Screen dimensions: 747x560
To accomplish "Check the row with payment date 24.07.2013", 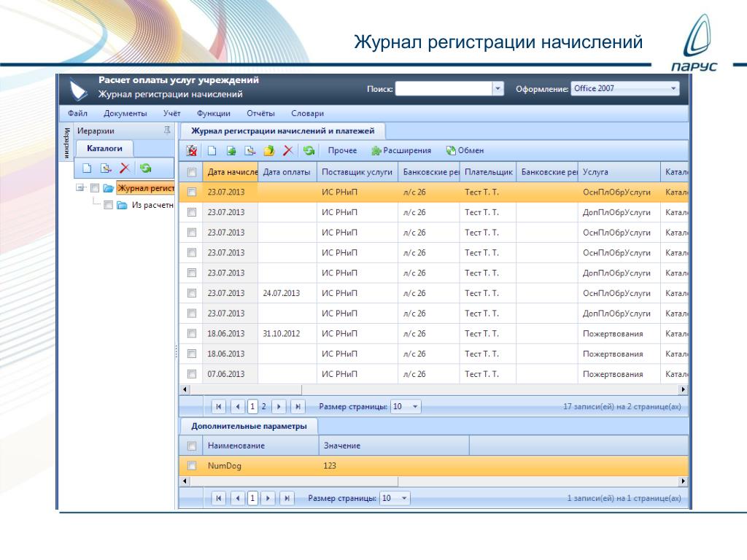I will [192, 293].
